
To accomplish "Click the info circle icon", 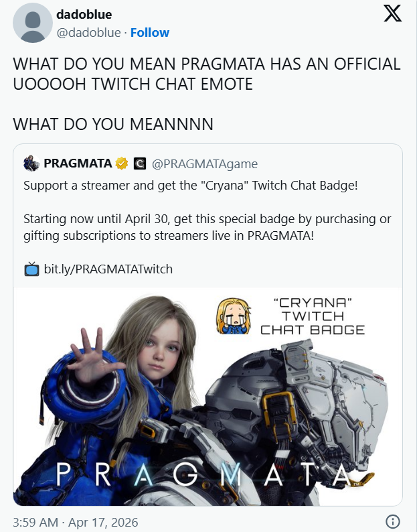I will [393, 521].
